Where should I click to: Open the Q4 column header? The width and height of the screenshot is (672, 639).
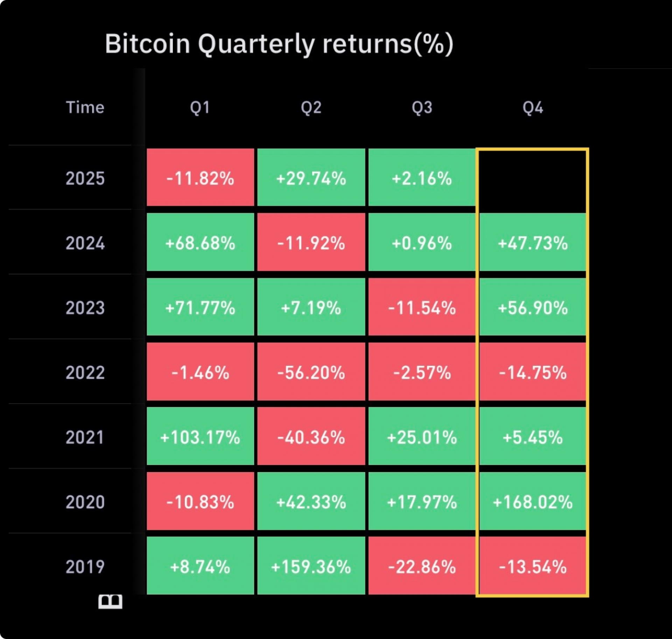532,107
